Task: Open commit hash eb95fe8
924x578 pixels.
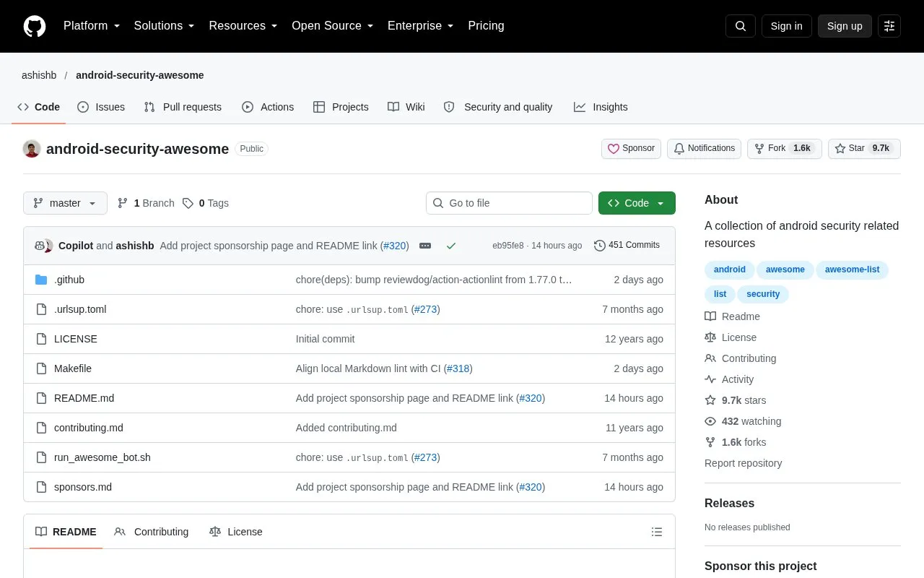Action: [508, 246]
